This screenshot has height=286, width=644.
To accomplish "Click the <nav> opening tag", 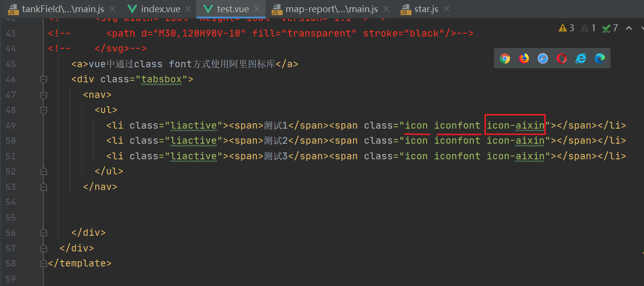I will click(x=97, y=95).
